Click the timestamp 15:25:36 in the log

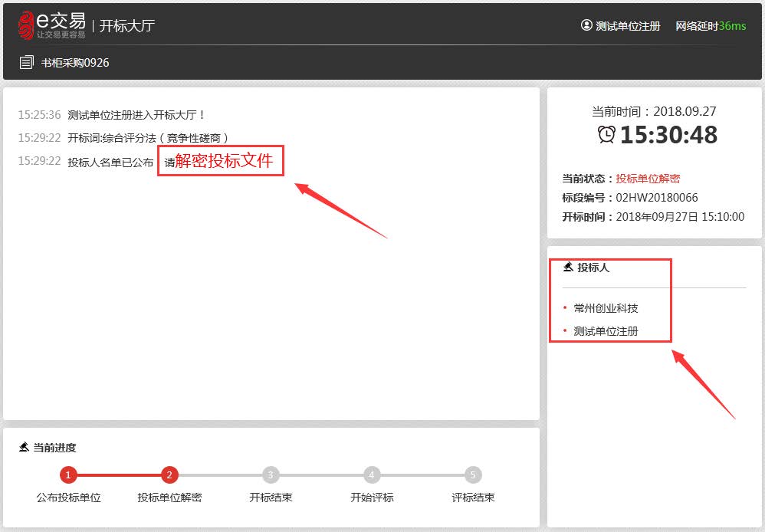pos(40,115)
